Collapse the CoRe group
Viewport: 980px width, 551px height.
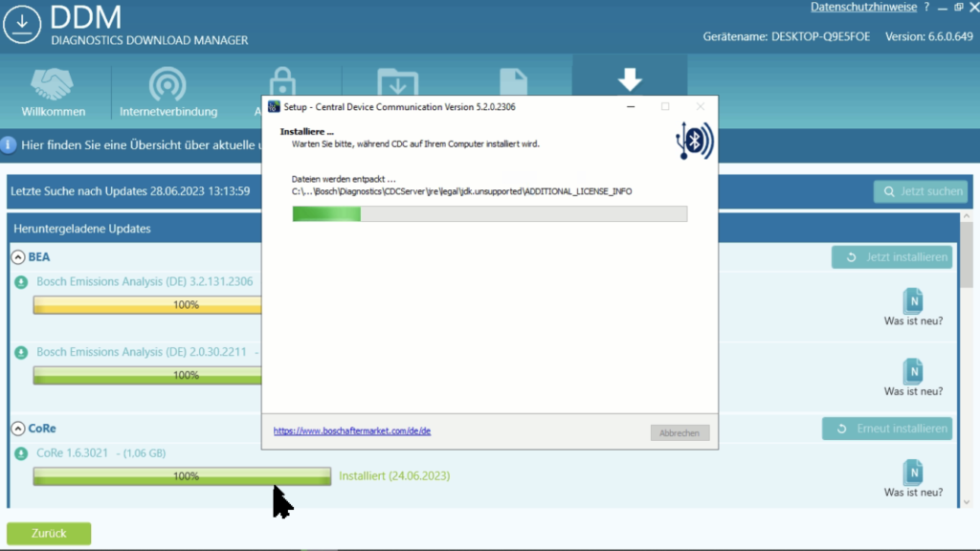coord(18,429)
